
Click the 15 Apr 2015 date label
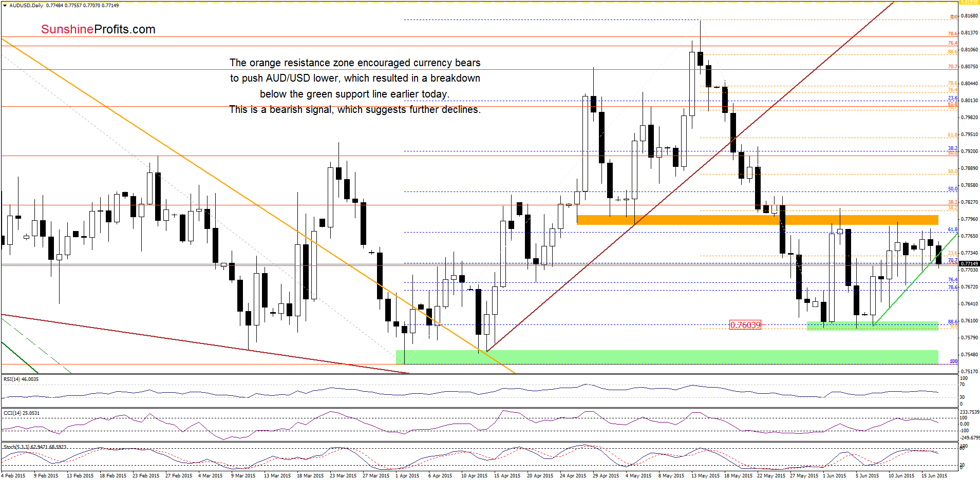pyautogui.click(x=507, y=476)
